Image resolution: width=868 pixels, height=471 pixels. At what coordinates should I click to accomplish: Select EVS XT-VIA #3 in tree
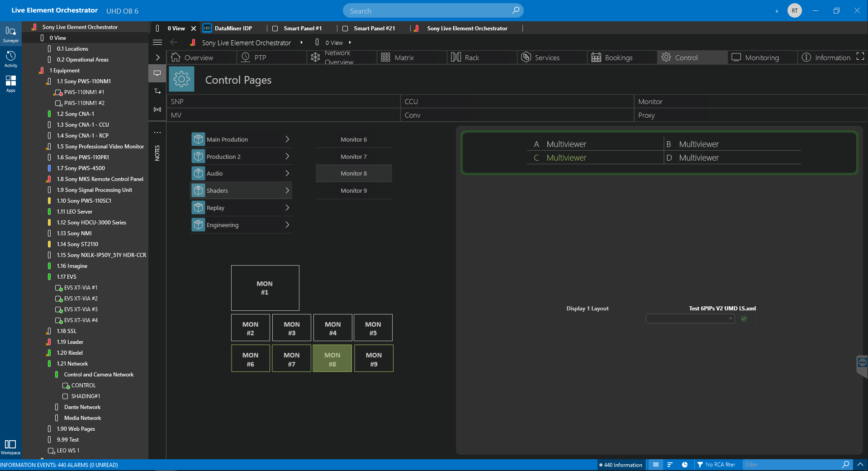[81, 309]
